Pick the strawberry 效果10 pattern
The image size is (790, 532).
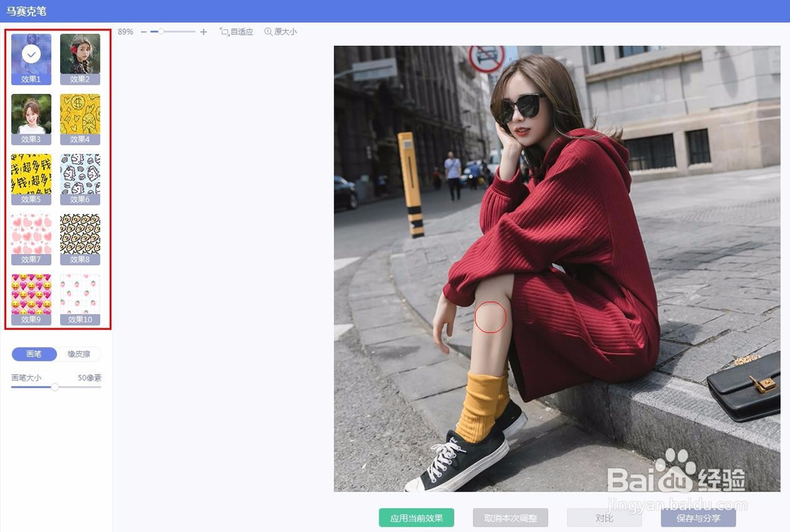click(x=80, y=299)
